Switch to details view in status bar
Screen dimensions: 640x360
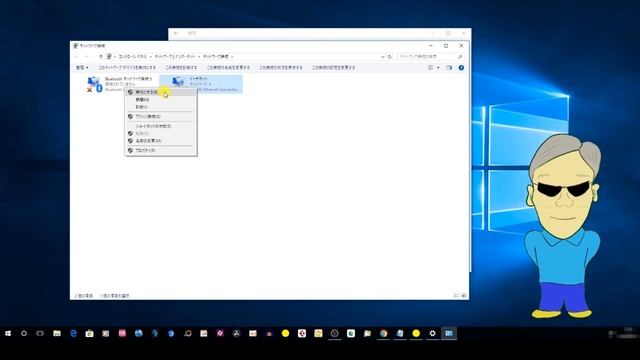(x=456, y=296)
